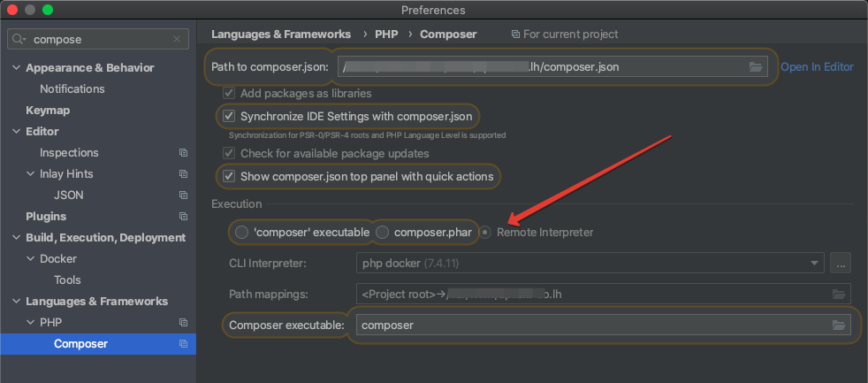868x383 pixels.
Task: Collapse the Build, Execution, Deployment section
Action: tap(16, 237)
